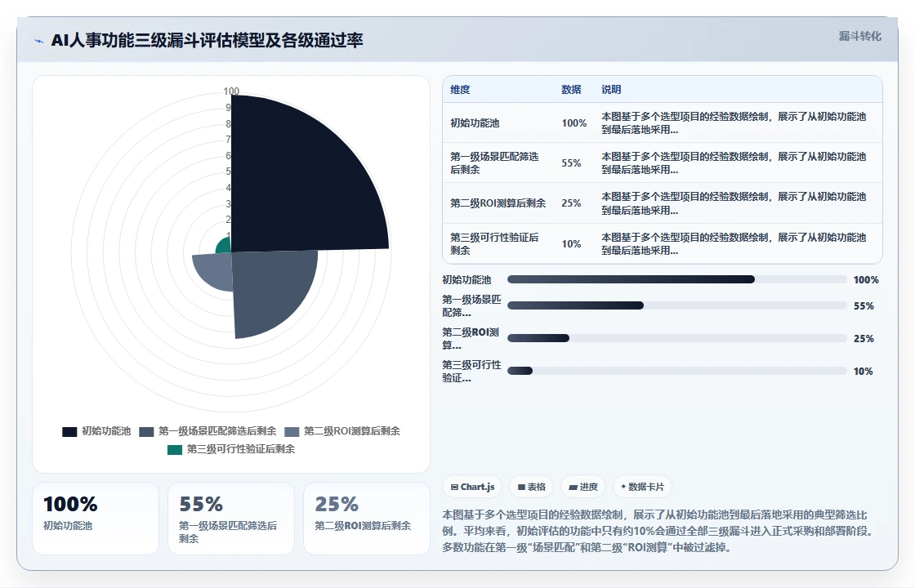Click the teal 第三级可行性验证后剩余 legend swatch
The image size is (915, 588).
click(175, 450)
